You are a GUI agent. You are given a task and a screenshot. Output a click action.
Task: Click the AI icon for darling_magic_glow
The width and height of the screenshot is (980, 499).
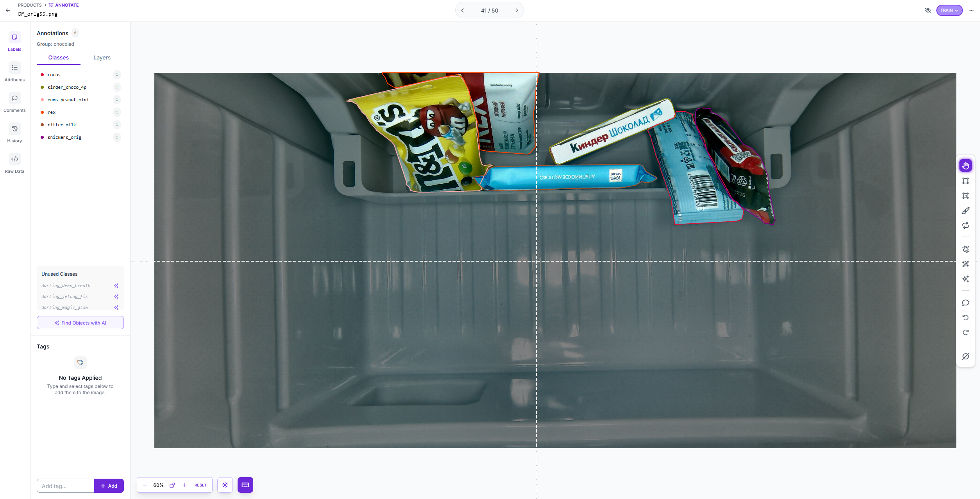point(116,308)
